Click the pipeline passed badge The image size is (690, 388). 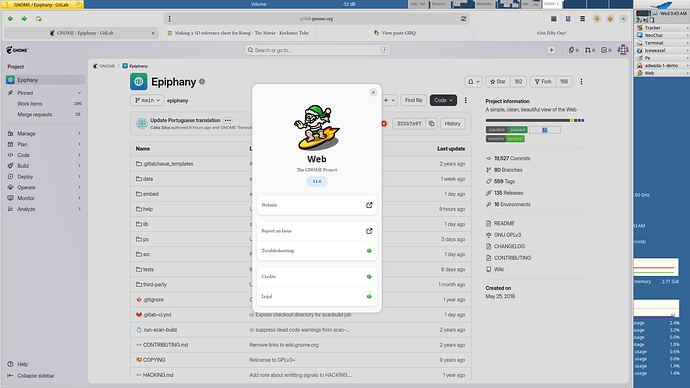pyautogui.click(x=506, y=130)
